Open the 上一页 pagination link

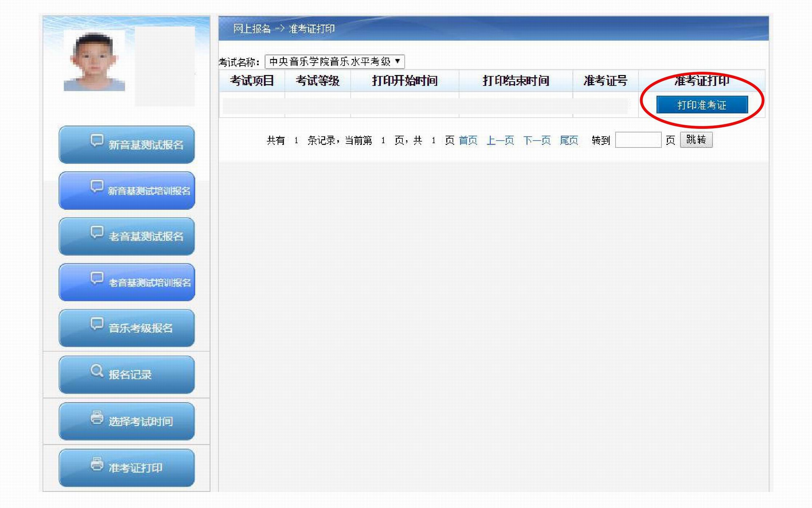[x=500, y=140]
